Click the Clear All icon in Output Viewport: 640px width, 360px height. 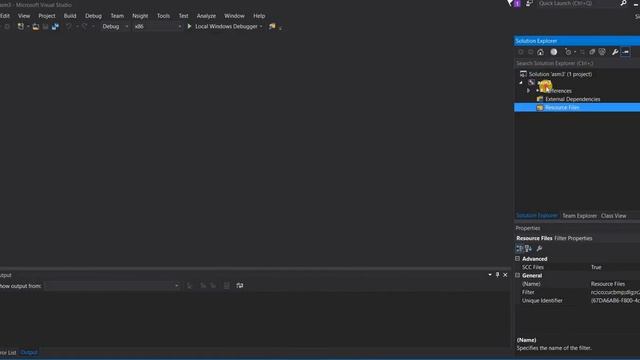pyautogui.click(x=227, y=286)
